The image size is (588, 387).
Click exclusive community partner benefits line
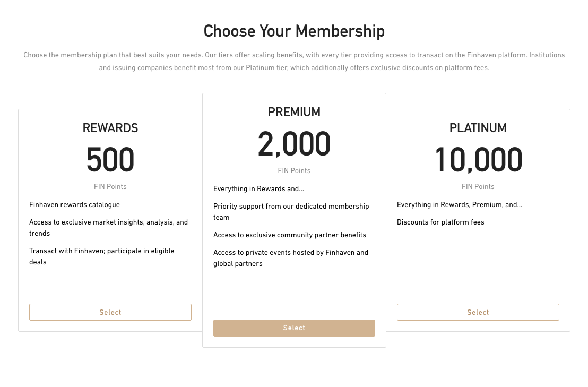(290, 235)
